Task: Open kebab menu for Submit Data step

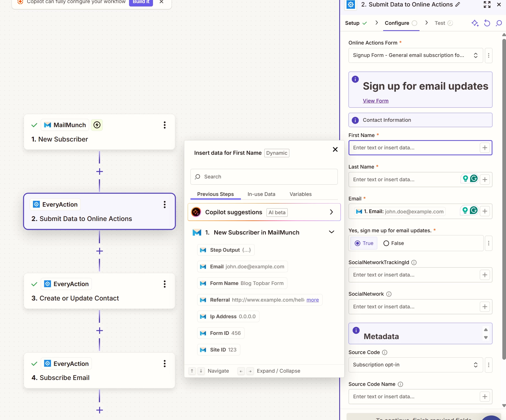Action: [165, 204]
